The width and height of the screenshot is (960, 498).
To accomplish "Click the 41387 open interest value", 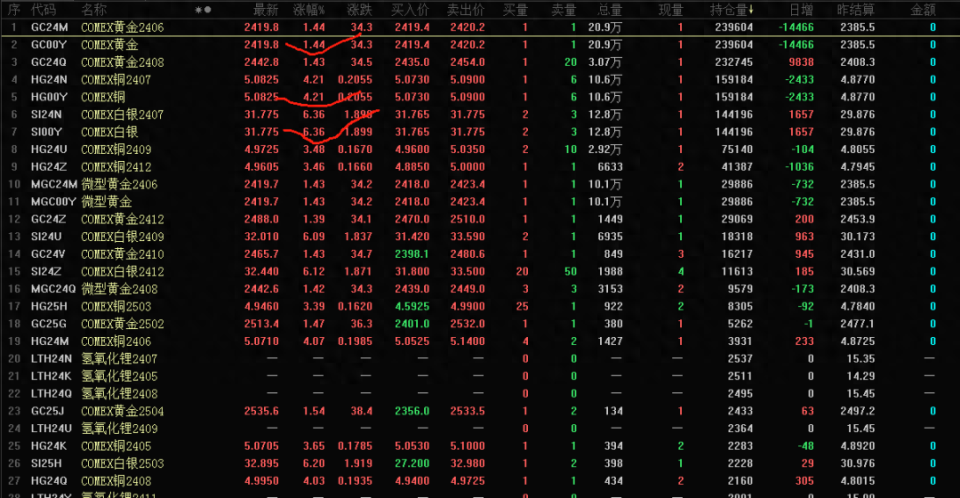I will [737, 167].
